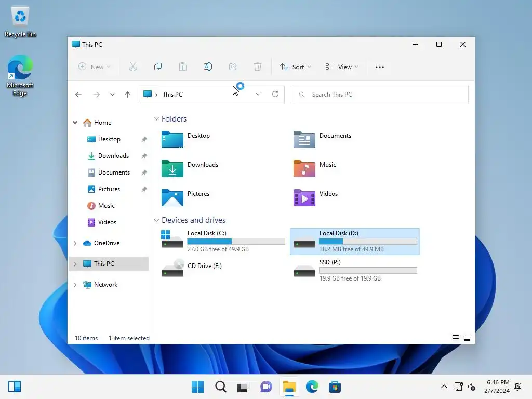This screenshot has width=532, height=399.
Task: Open the See more ellipsis menu
Action: pos(380,67)
